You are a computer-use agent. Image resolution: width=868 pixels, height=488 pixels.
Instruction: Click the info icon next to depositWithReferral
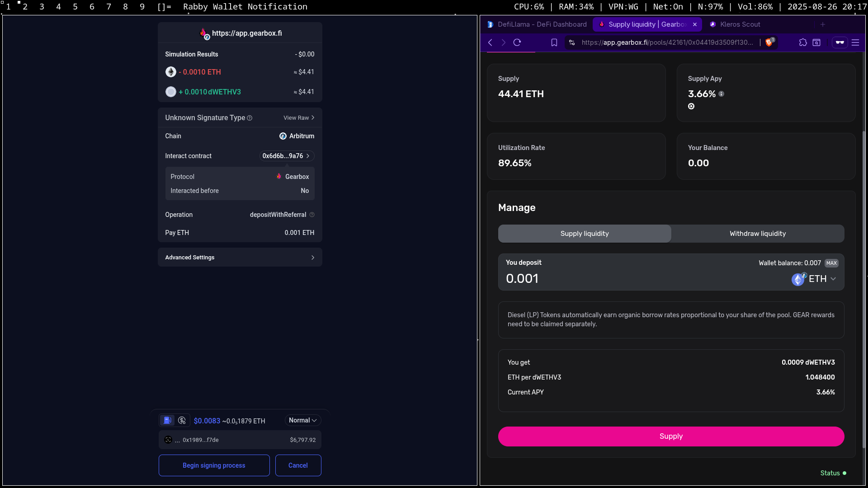[312, 215]
